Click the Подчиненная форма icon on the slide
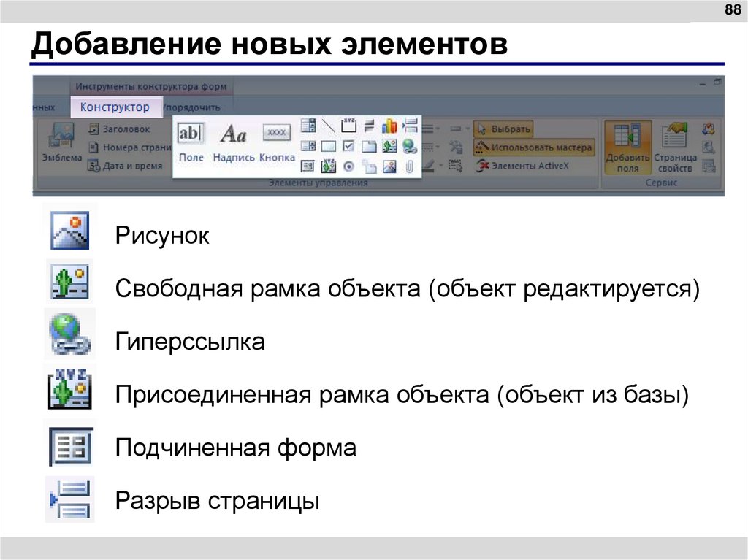 coord(70,447)
